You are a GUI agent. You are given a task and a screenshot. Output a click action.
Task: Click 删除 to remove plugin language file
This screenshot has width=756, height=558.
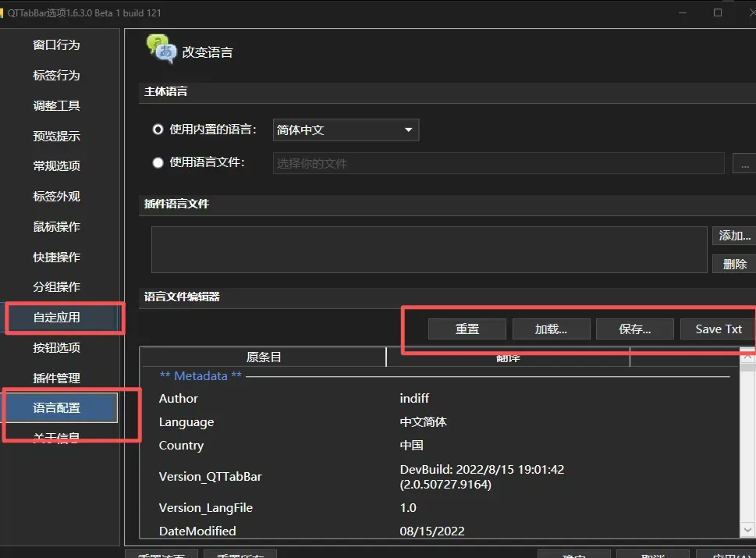pos(734,264)
